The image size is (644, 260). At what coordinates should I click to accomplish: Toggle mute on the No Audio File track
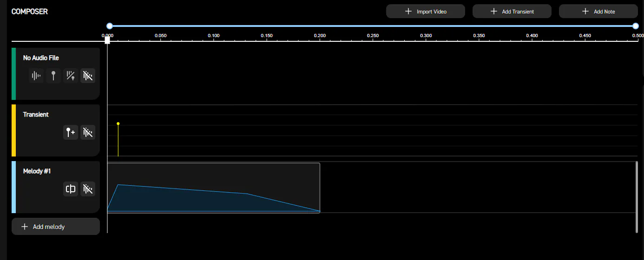click(x=88, y=76)
